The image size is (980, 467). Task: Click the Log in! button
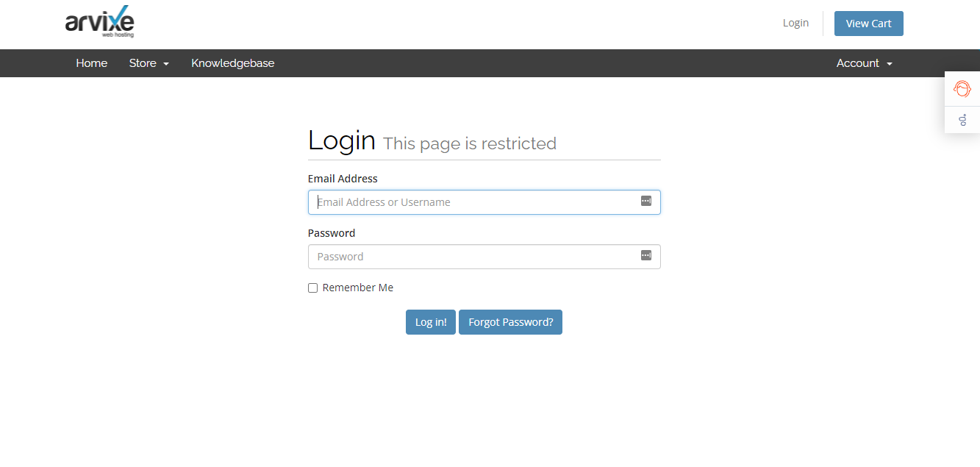pos(431,322)
